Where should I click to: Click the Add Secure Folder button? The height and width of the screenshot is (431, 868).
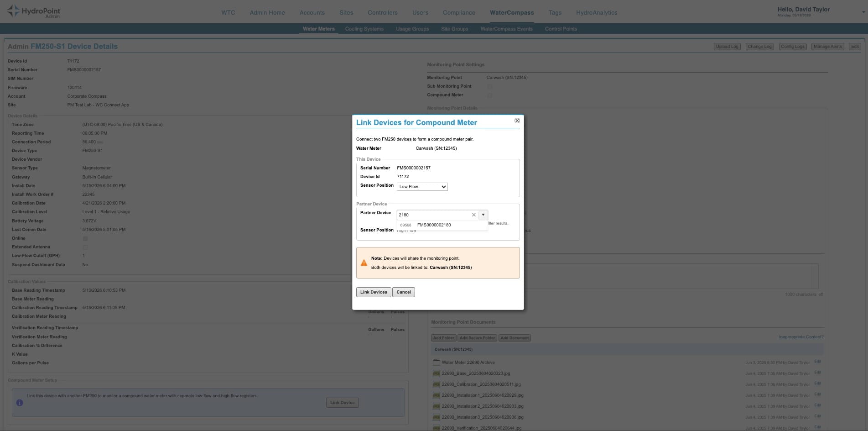[x=477, y=338]
